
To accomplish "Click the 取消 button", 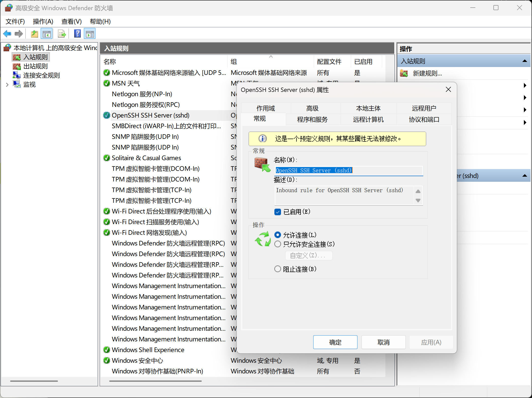I will [x=383, y=342].
